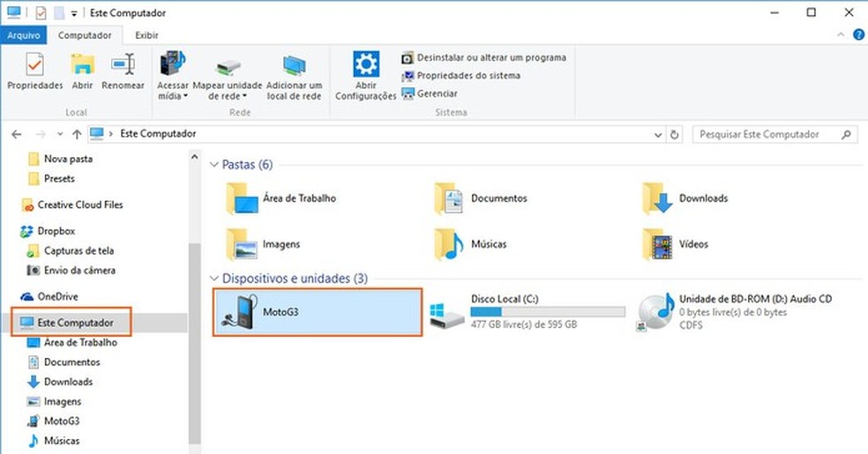This screenshot has height=454, width=868.
Task: Click Gerenciar in the ribbon
Action: (x=430, y=94)
